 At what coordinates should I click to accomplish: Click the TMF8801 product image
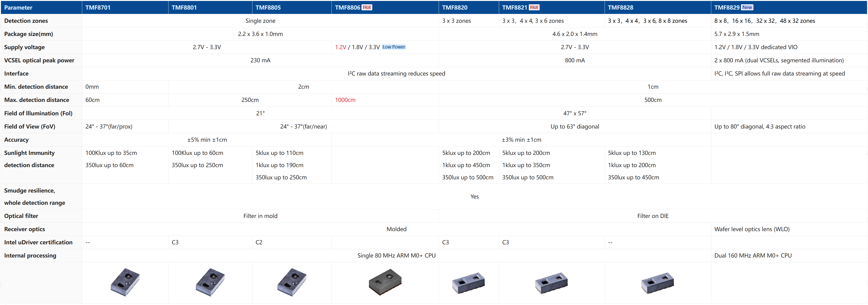210,282
